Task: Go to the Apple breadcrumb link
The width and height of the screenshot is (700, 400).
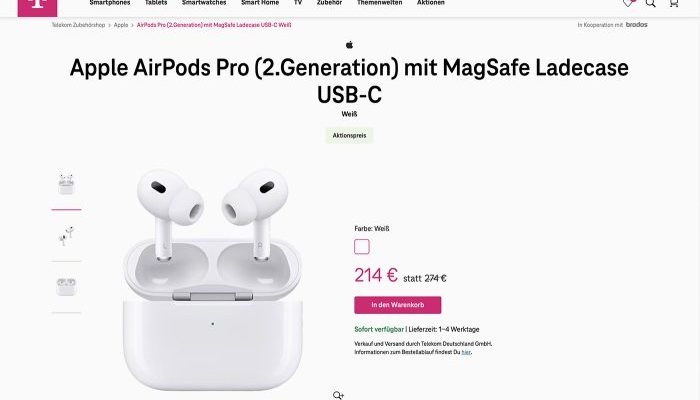Action: pyautogui.click(x=121, y=25)
